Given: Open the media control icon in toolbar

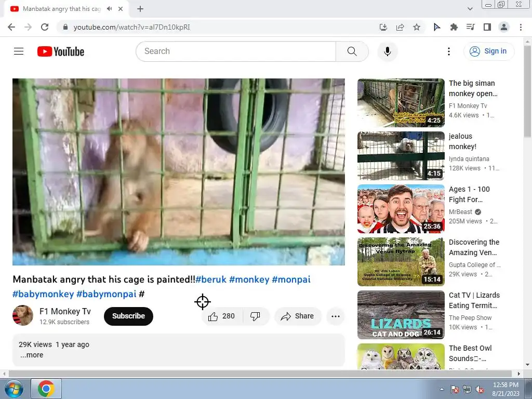Looking at the screenshot, I should tap(470, 27).
